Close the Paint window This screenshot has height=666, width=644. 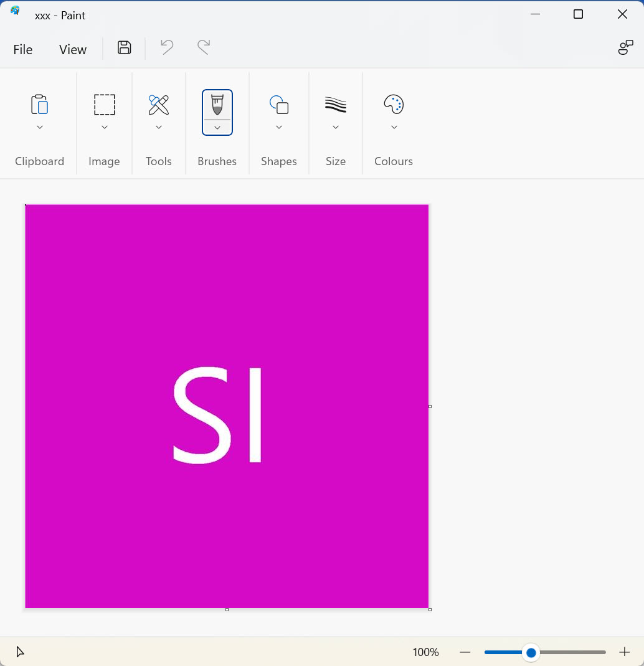pos(622,14)
